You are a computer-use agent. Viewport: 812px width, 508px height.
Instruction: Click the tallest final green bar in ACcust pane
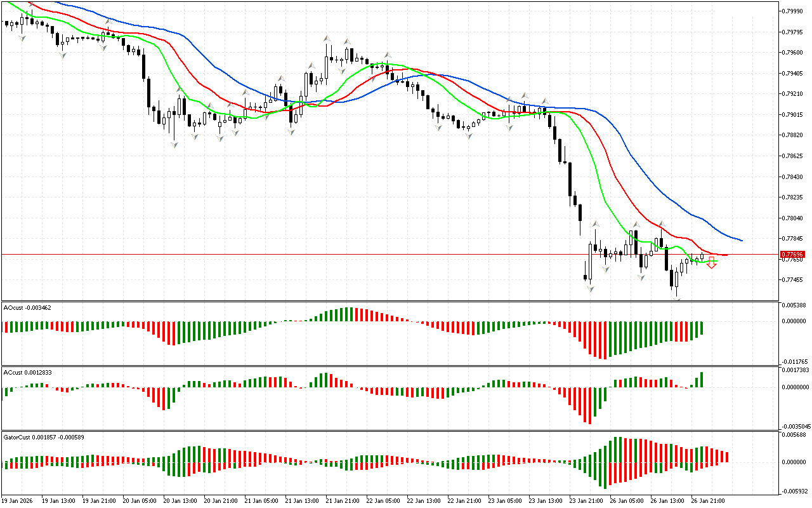point(702,380)
